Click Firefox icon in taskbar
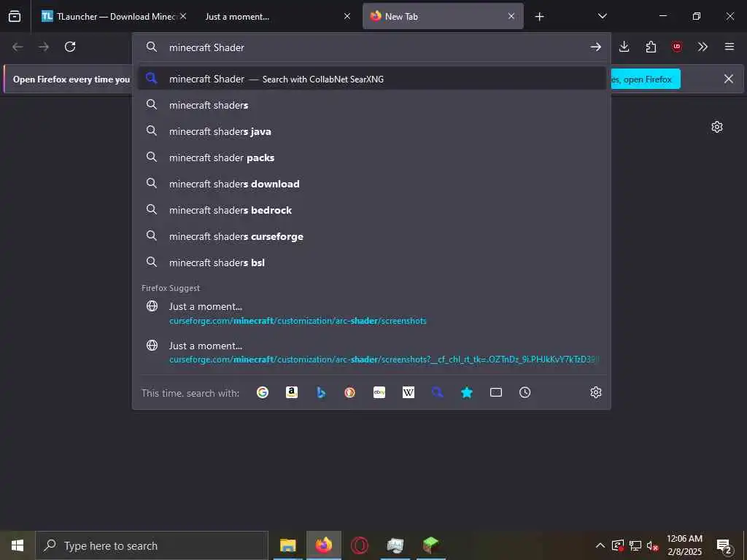This screenshot has height=560, width=747. coord(323,545)
